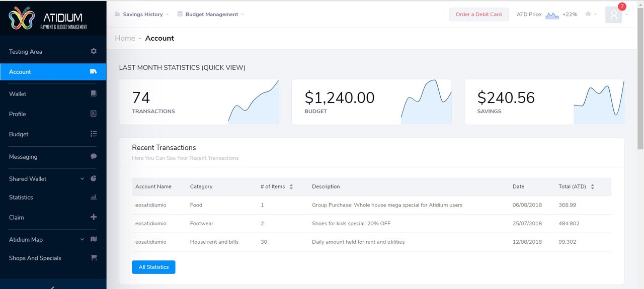The height and width of the screenshot is (289, 644).
Task: Open the user avatar with notification badge
Action: pos(614,14)
